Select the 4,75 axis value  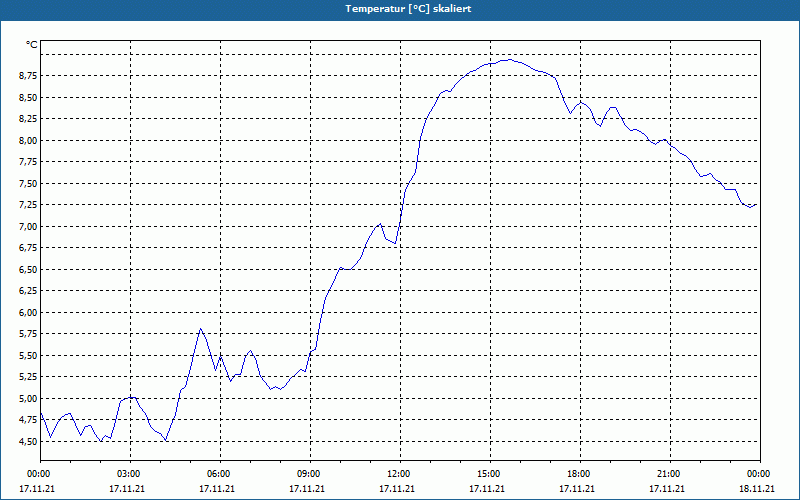(29, 420)
